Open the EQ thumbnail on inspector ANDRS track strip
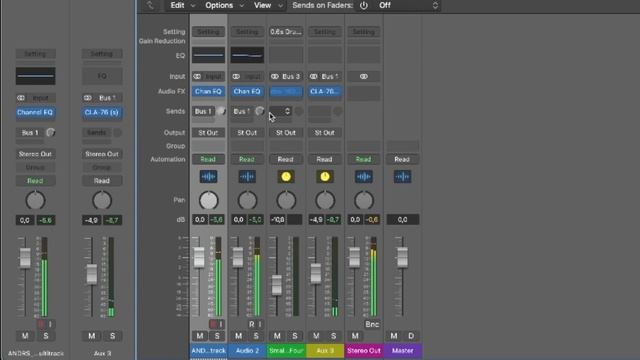The image size is (640, 360). point(36,76)
